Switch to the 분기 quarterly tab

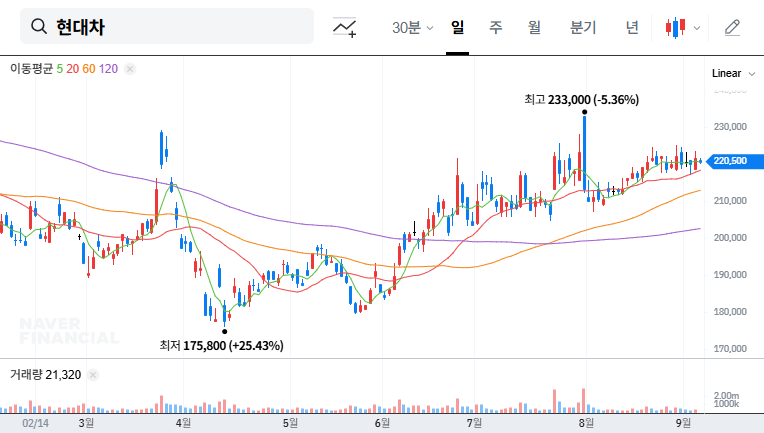[583, 27]
